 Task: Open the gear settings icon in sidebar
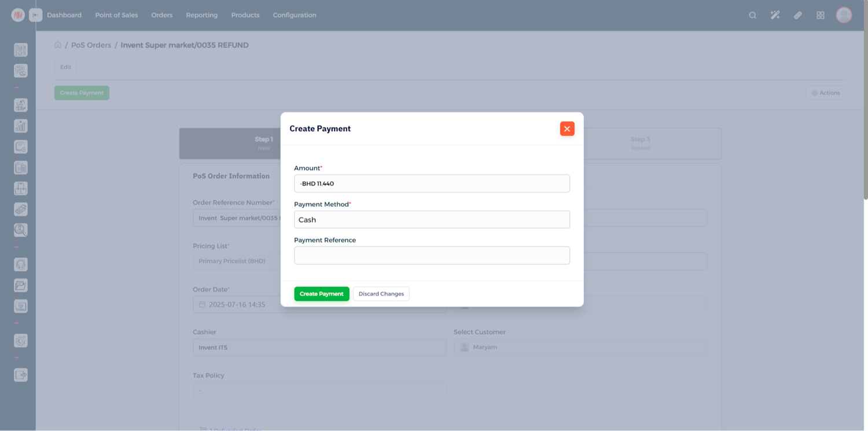[21, 341]
